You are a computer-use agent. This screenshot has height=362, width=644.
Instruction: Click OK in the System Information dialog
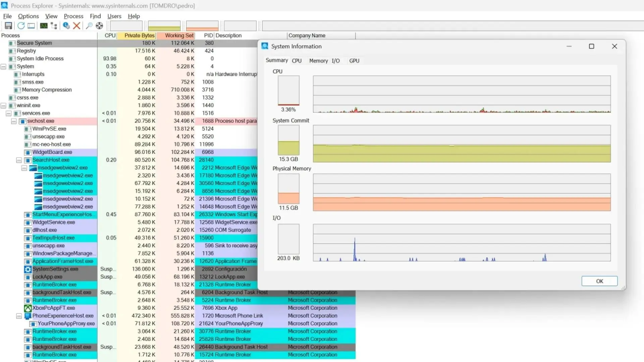(x=599, y=281)
